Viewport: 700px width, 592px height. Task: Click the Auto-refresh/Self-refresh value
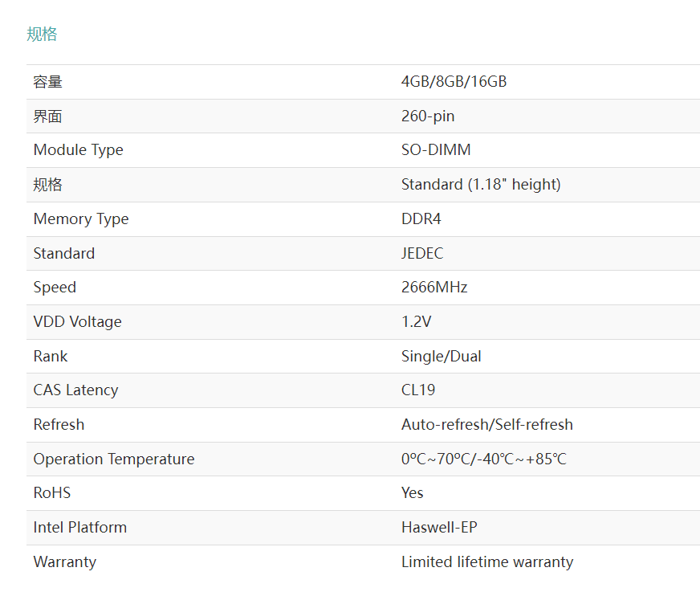click(x=486, y=424)
